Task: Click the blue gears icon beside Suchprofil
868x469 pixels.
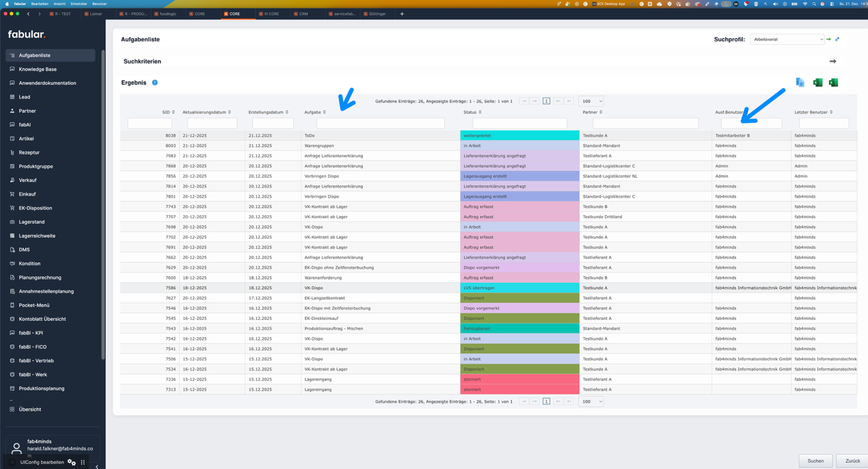Action: point(837,40)
